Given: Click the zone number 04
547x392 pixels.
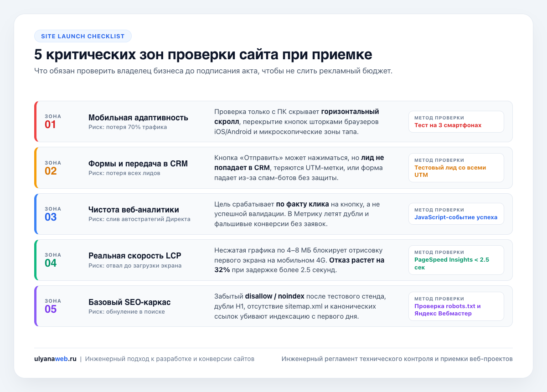Looking at the screenshot, I should tap(51, 263).
